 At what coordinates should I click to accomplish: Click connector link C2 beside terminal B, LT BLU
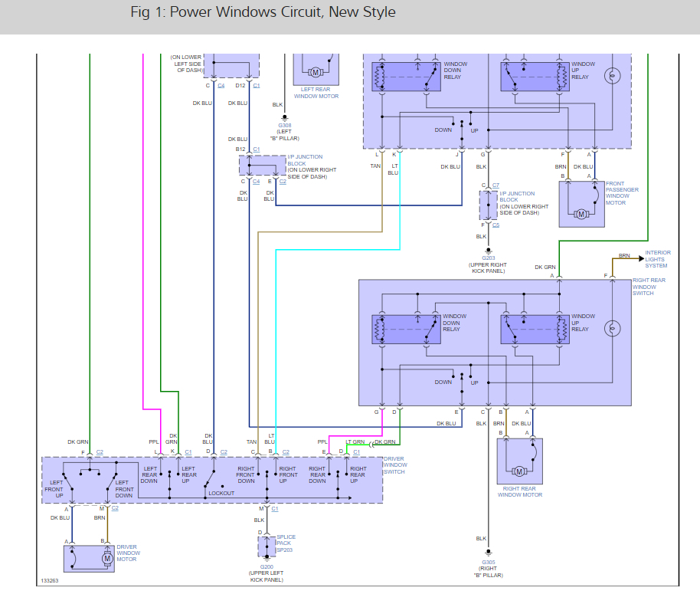[x=286, y=452]
